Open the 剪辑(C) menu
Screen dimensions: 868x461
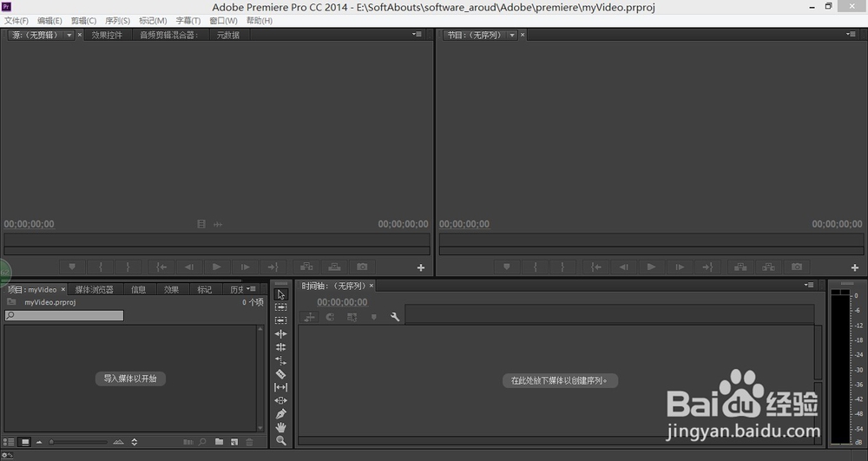(83, 21)
